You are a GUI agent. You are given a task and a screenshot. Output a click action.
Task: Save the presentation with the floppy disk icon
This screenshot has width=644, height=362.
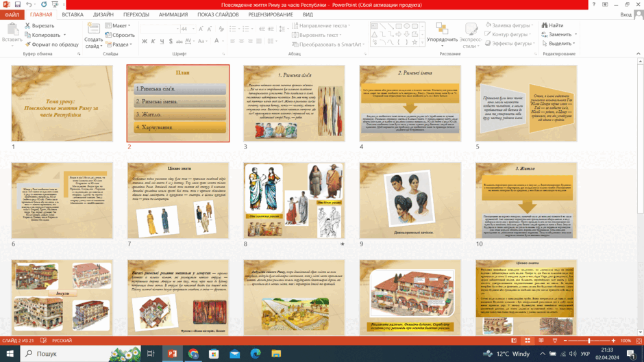17,5
